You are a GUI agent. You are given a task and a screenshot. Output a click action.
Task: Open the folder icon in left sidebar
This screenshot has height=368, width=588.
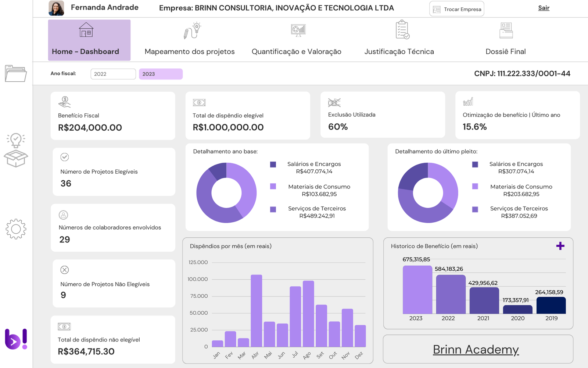[16, 74]
